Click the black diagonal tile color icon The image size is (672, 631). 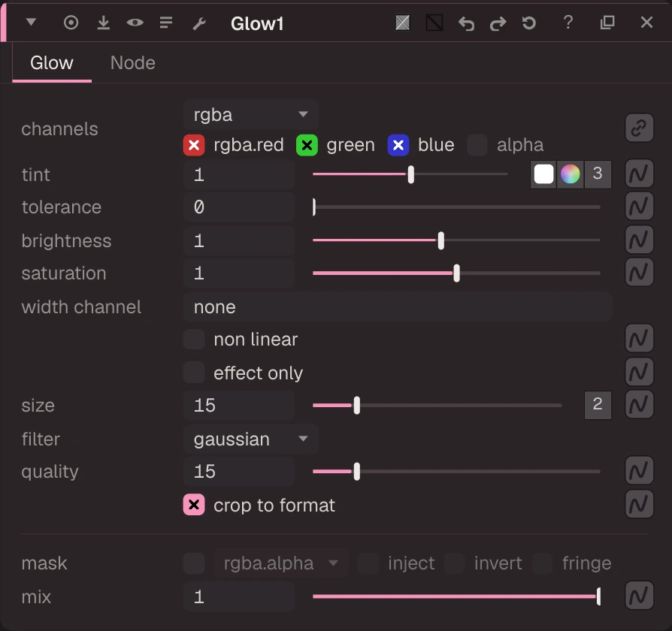[434, 23]
